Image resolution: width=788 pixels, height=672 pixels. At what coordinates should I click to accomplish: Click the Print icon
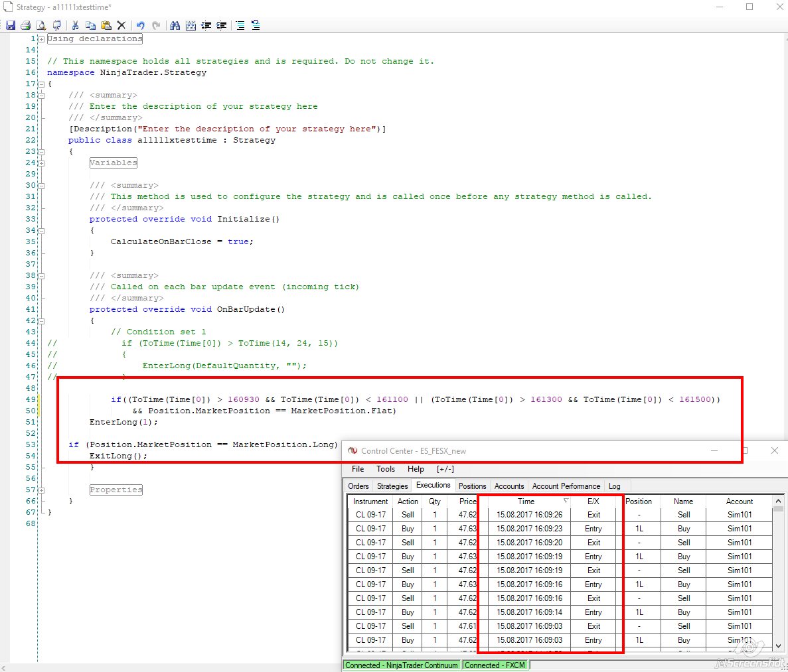point(25,25)
